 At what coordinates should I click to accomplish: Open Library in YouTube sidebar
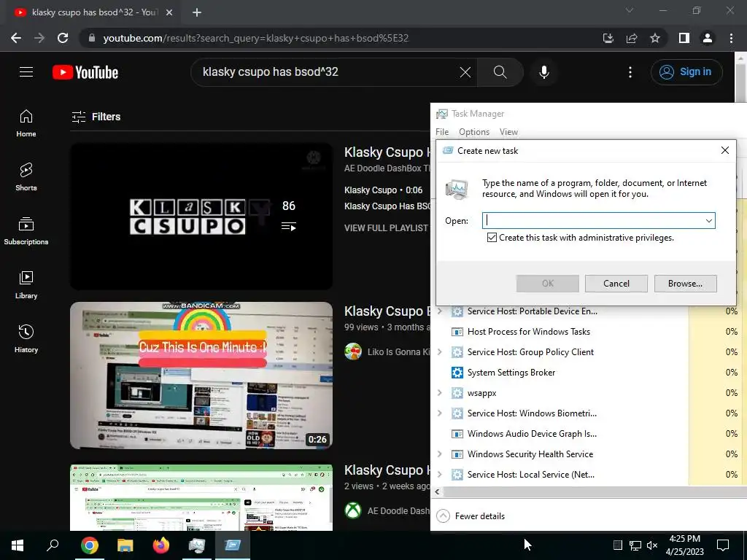coord(26,285)
